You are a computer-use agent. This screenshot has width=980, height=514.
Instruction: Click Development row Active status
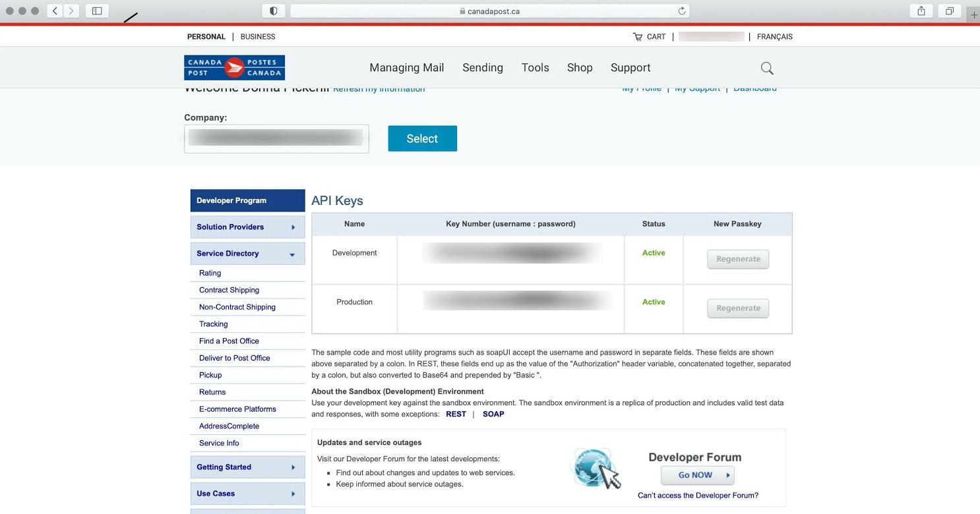pos(654,253)
